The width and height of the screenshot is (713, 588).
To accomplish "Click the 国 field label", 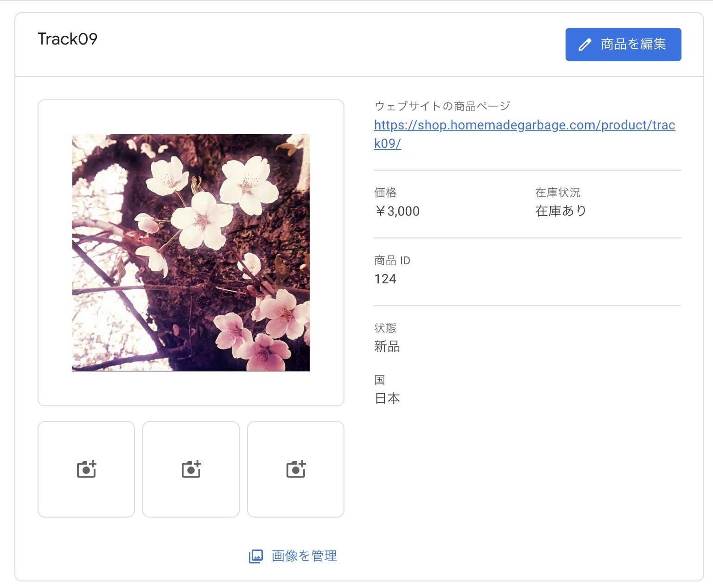I will point(380,380).
